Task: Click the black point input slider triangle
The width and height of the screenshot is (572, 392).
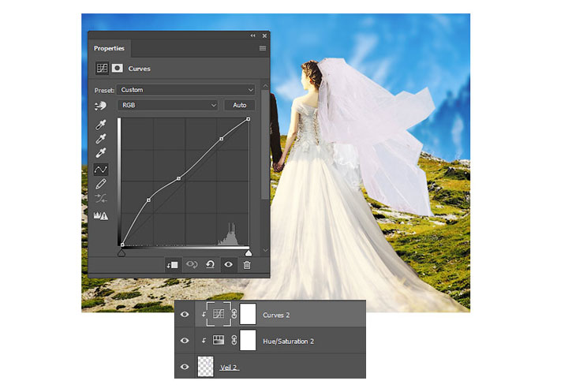Action: tap(122, 253)
